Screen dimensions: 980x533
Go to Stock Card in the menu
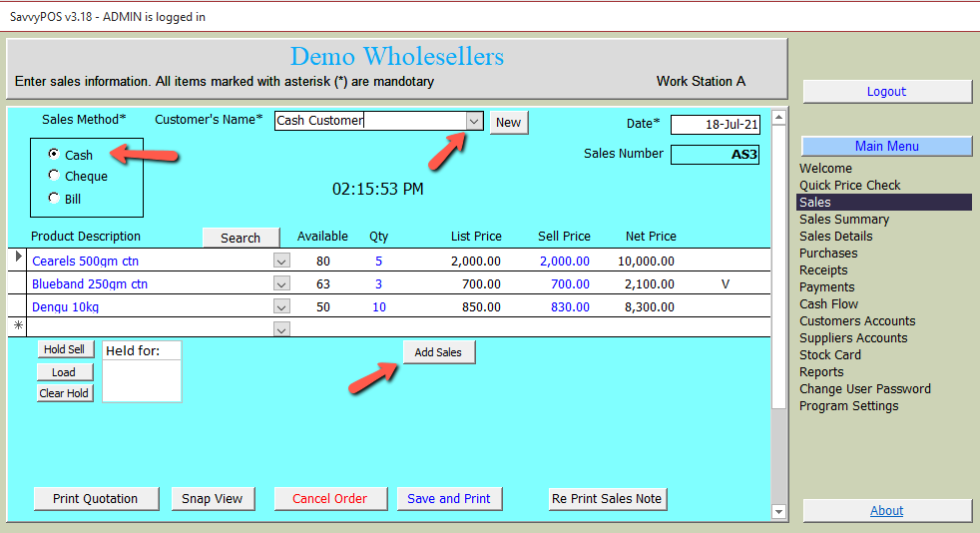[x=829, y=354]
